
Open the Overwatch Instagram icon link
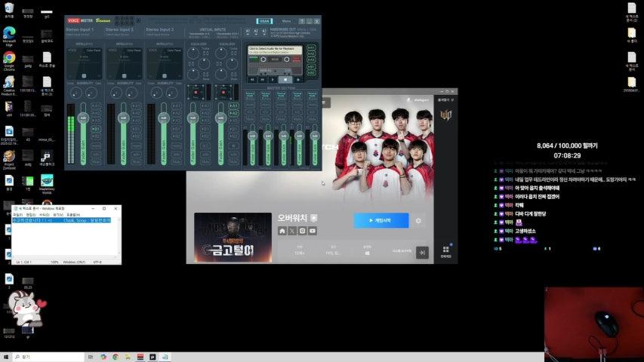point(302,231)
